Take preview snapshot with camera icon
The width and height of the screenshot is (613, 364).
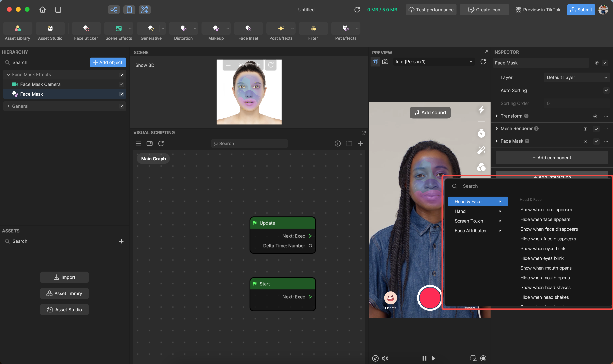[x=385, y=62]
